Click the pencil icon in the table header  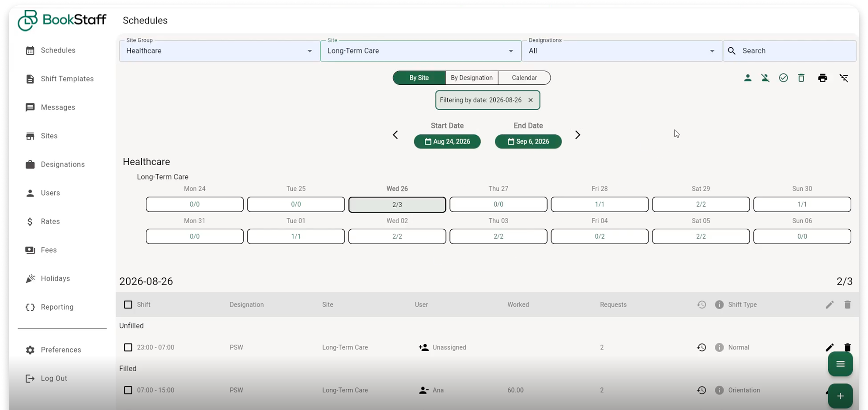830,304
